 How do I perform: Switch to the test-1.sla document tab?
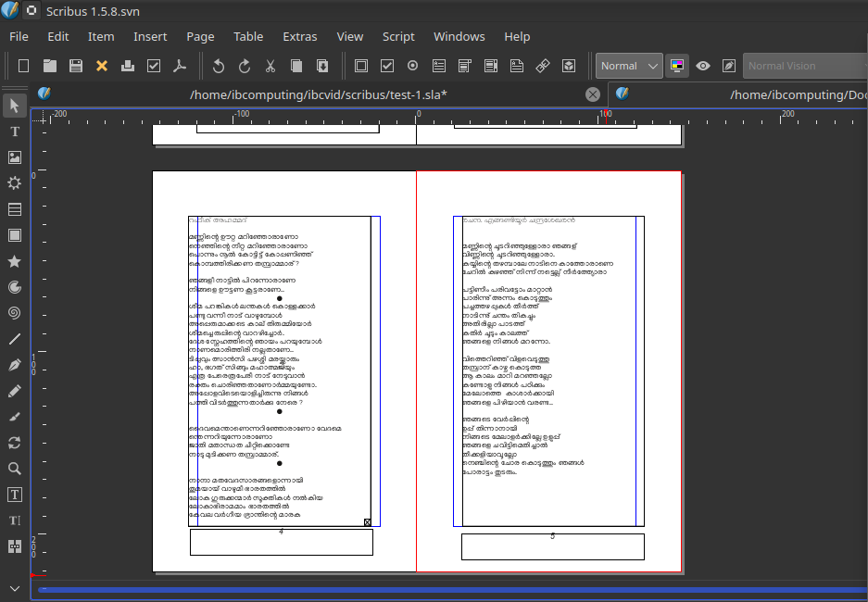click(318, 94)
